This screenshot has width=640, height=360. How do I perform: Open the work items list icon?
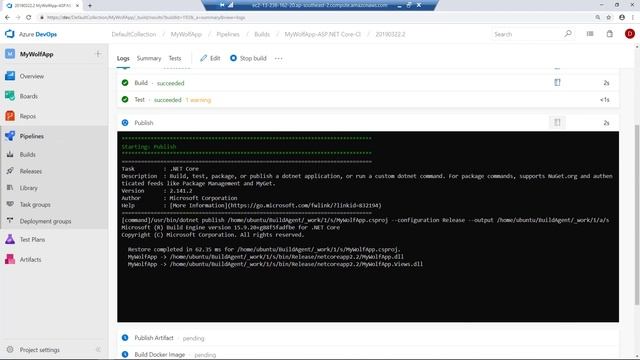[590, 34]
